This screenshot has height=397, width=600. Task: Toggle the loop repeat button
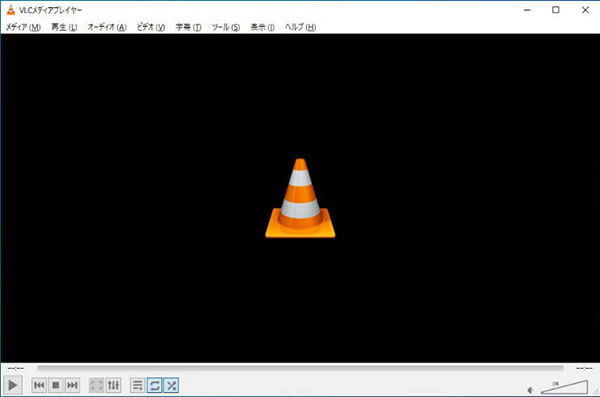[x=155, y=385]
